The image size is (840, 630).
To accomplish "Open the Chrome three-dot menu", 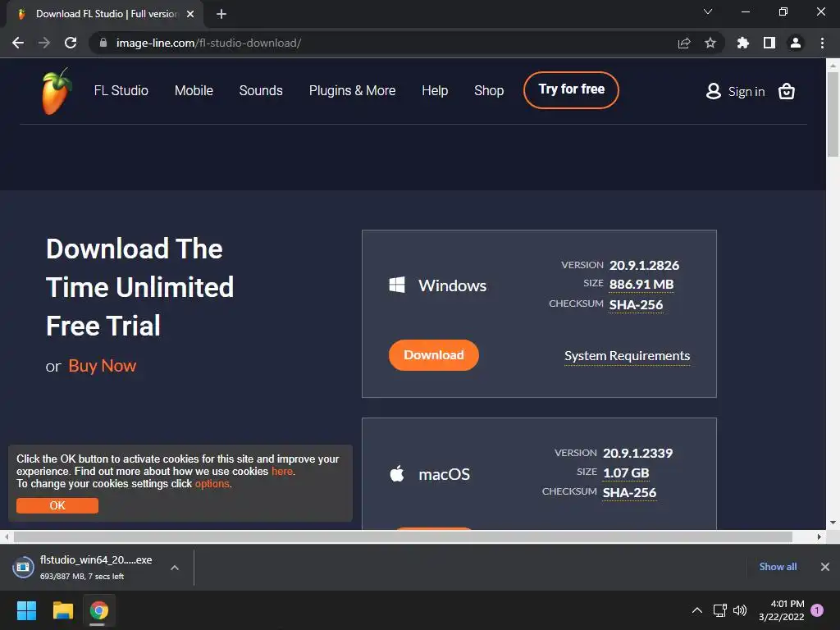I will [x=822, y=43].
